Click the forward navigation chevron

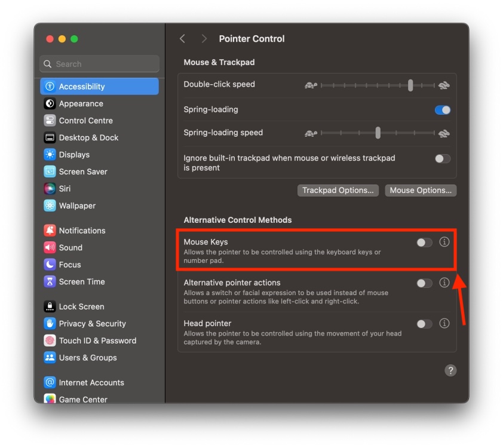[x=203, y=38]
